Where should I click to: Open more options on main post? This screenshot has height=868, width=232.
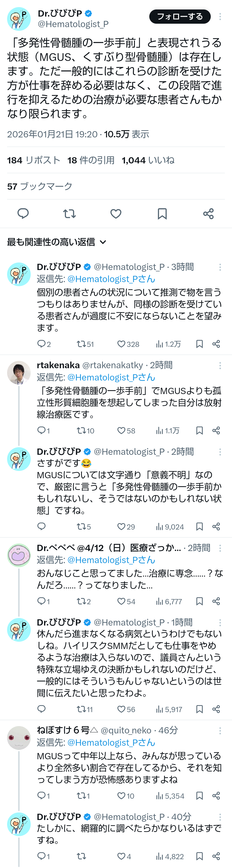[x=220, y=17]
